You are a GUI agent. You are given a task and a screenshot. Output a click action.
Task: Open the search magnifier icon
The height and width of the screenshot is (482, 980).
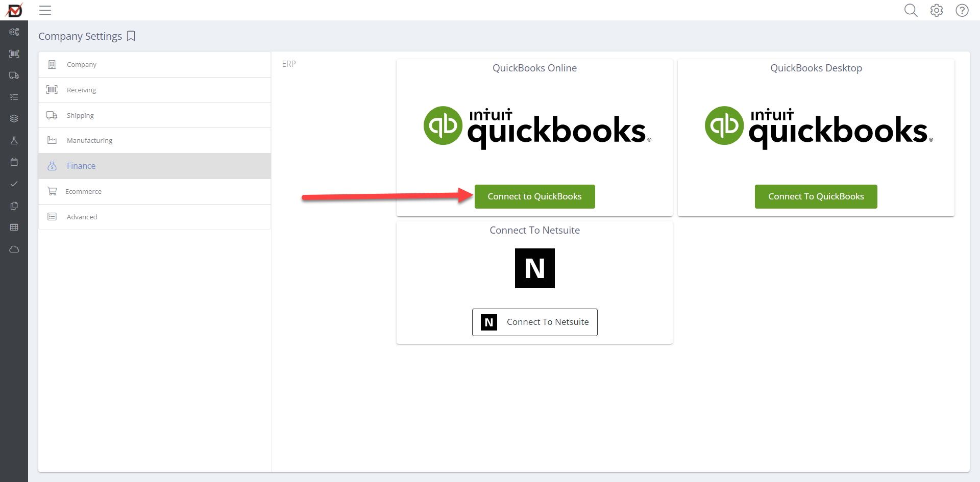click(x=911, y=10)
